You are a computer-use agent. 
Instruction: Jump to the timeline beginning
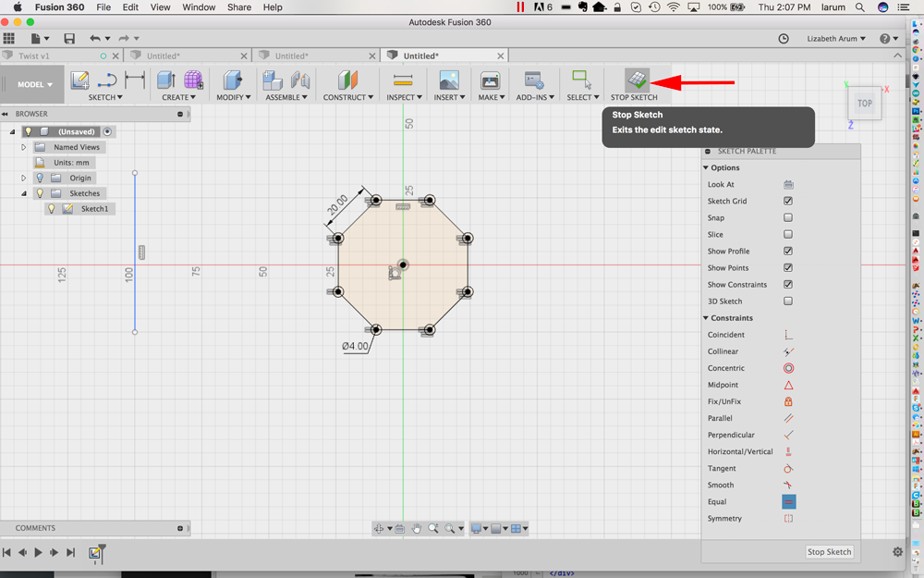(x=6, y=553)
